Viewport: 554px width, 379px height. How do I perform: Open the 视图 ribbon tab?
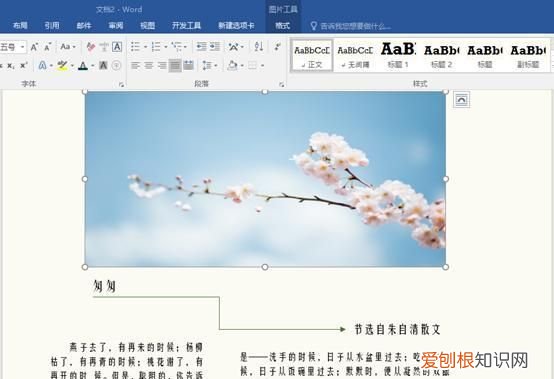pyautogui.click(x=147, y=25)
